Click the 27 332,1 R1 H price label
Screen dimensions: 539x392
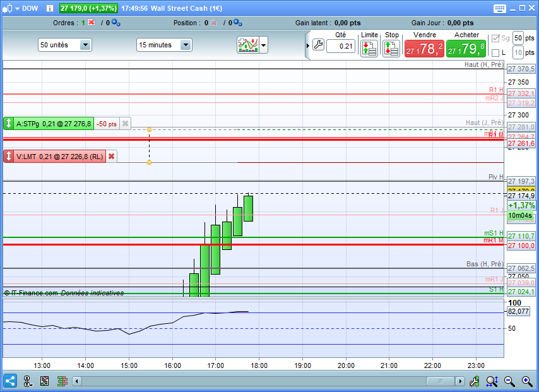click(521, 93)
